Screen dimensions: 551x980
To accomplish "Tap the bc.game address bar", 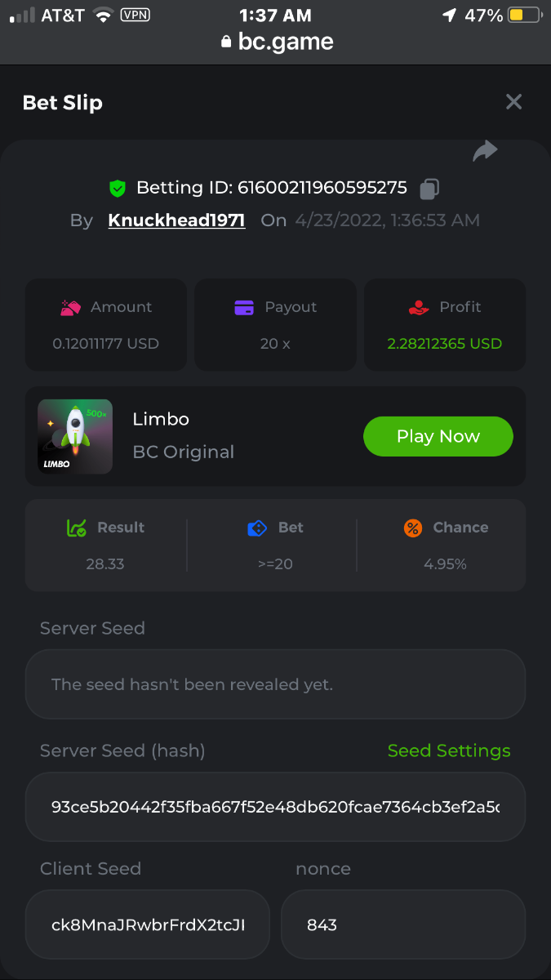I will (x=277, y=42).
